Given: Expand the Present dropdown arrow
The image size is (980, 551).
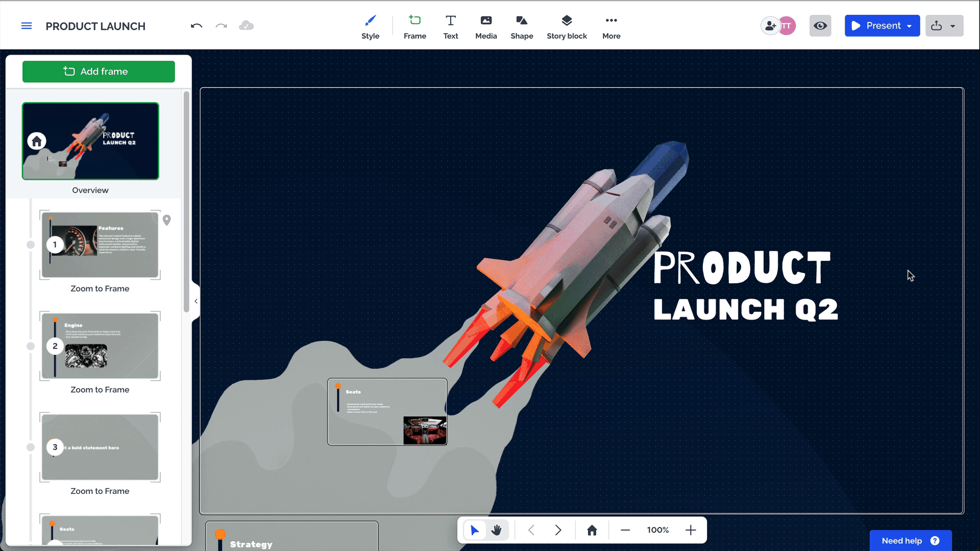Looking at the screenshot, I should click(910, 26).
